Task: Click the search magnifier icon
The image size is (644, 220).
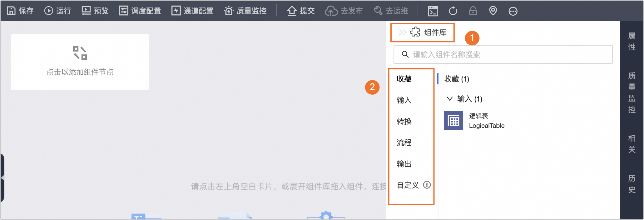Action: click(405, 54)
